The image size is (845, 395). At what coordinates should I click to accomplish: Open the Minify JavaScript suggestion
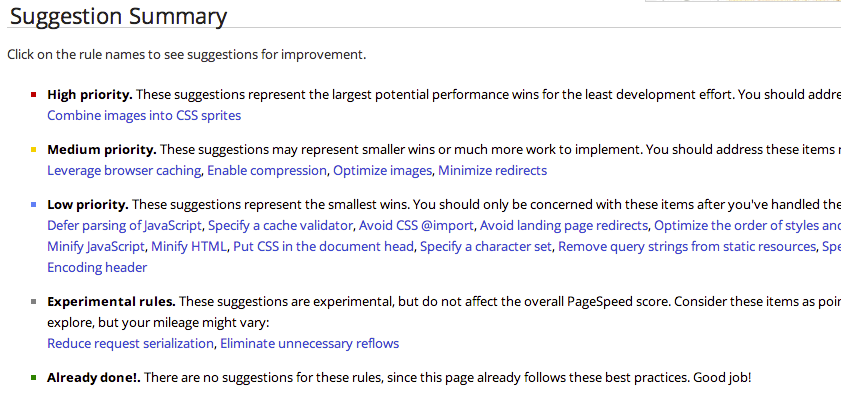click(96, 247)
